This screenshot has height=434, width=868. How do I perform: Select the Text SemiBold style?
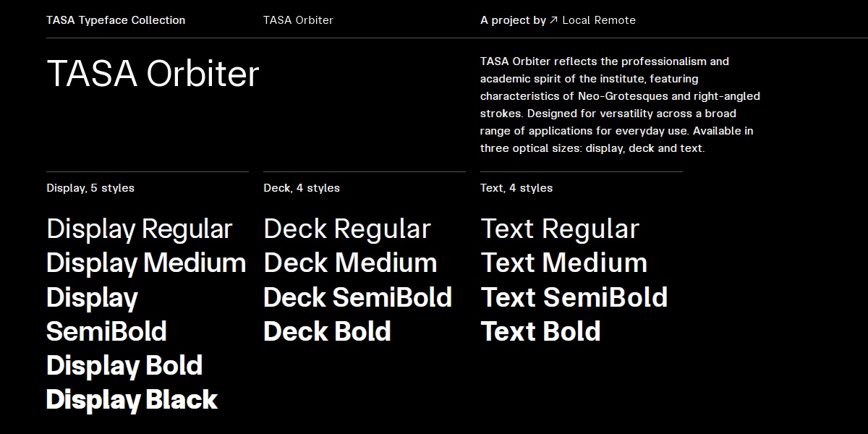[574, 297]
